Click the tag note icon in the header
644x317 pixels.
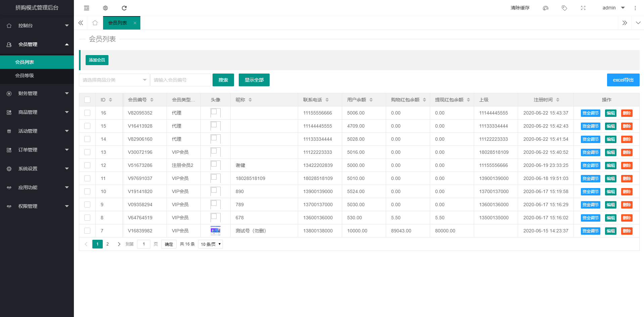click(564, 8)
